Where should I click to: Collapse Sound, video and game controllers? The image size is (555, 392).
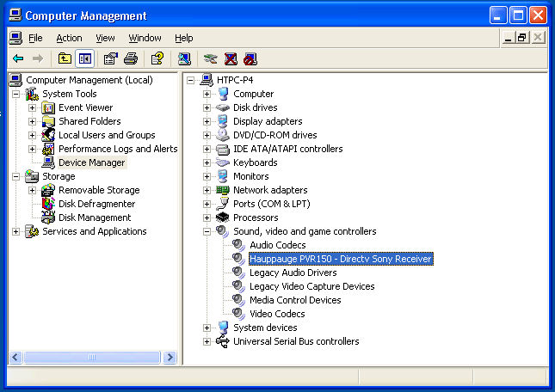point(207,231)
